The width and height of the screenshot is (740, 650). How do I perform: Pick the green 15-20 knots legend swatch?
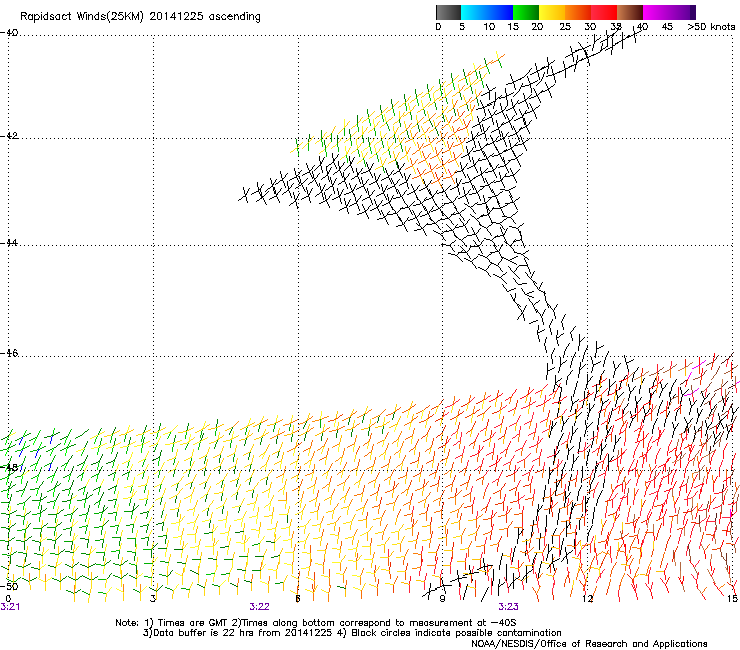click(x=526, y=12)
